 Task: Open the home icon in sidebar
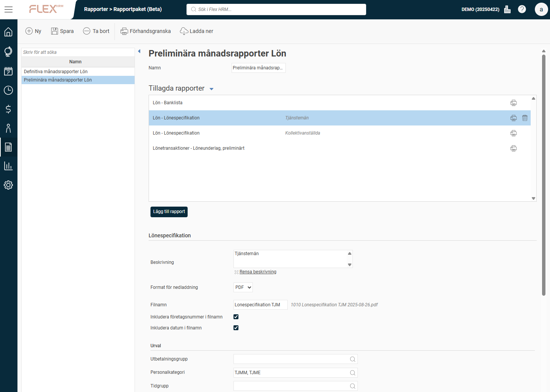pos(8,32)
